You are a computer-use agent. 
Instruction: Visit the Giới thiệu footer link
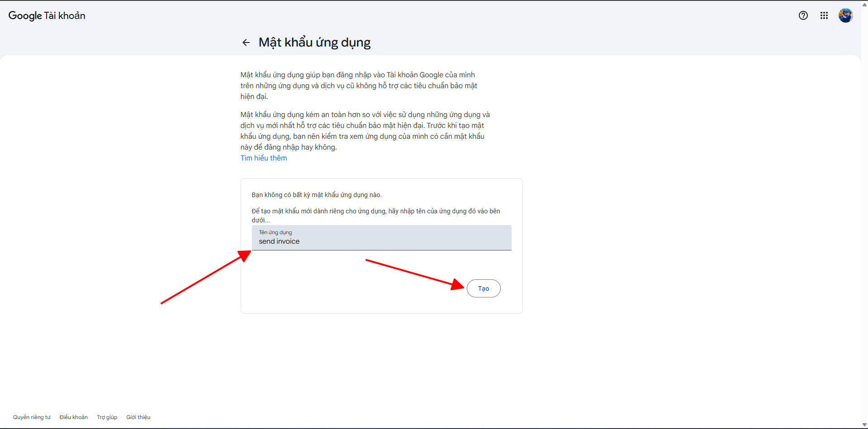tap(138, 417)
